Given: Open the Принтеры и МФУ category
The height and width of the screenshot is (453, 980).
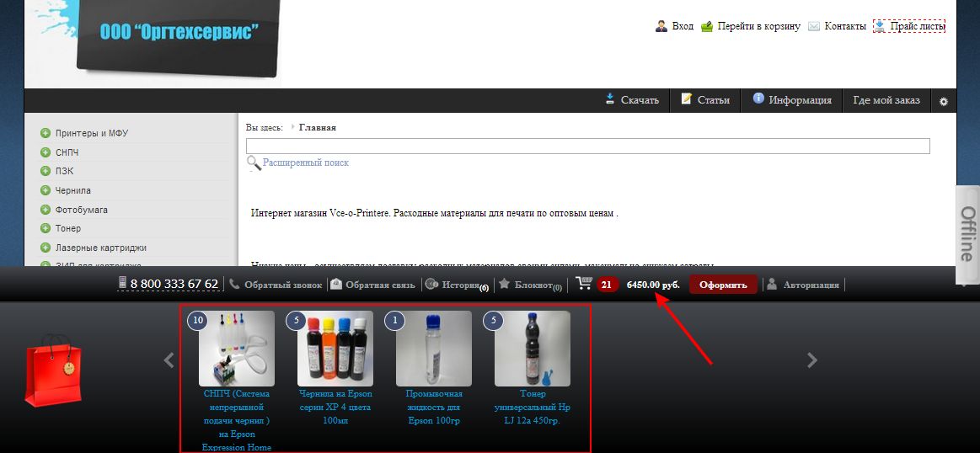Looking at the screenshot, I should click(92, 133).
